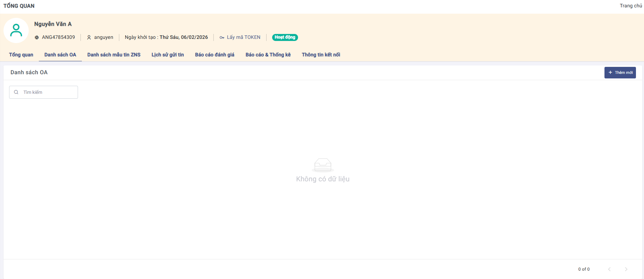Viewport: 644px width, 279px height.
Task: Click the Hoạt động status badge
Action: (x=285, y=37)
